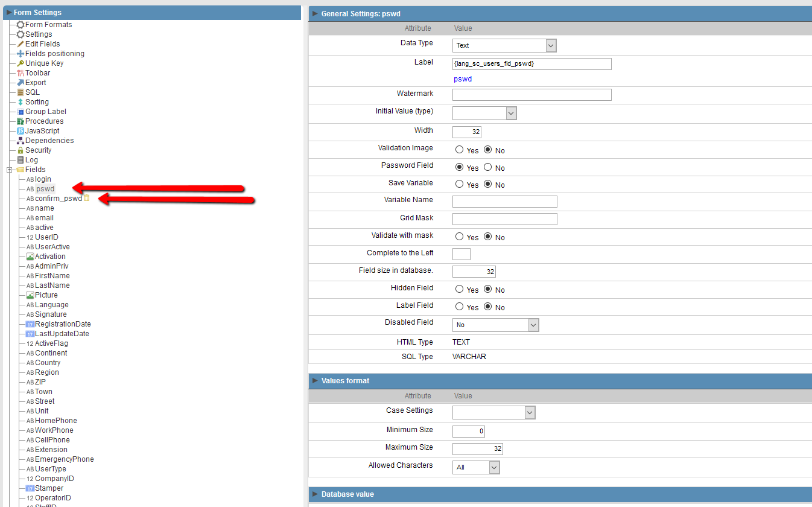Open the Security item

38,150
